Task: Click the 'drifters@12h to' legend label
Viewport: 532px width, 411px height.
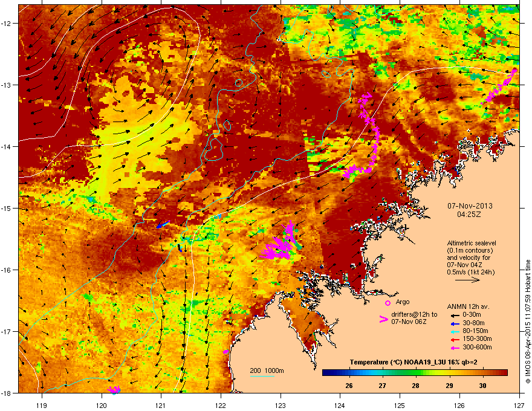Action: (414, 315)
